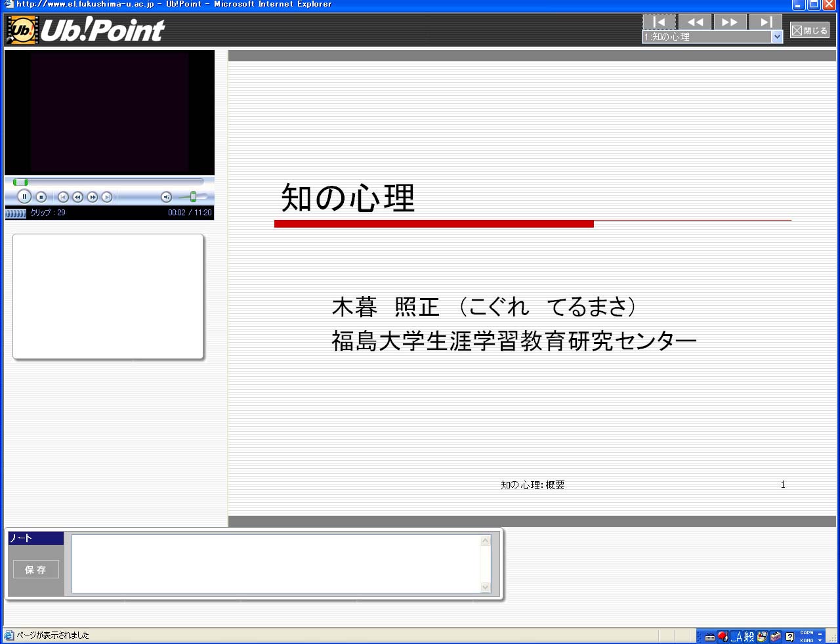Viewport: 840px width, 644px height.
Task: Click the empty white panel below video
Action: (x=108, y=297)
